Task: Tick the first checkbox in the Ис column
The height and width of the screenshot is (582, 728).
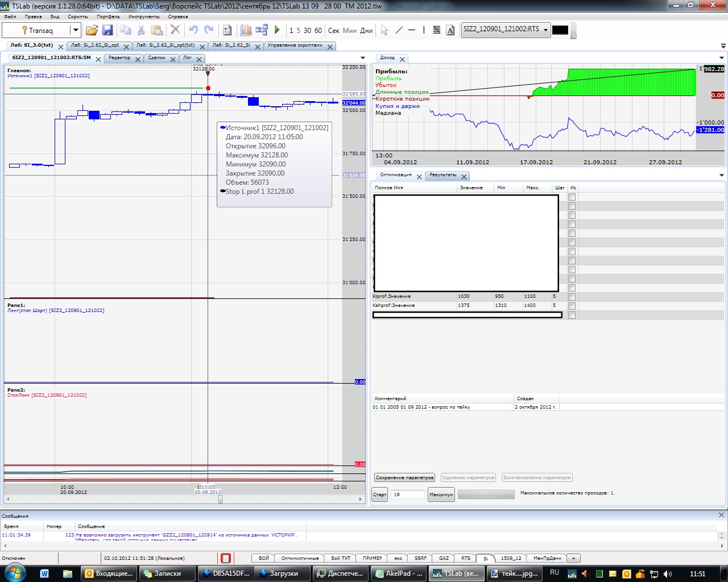Action: coord(572,197)
